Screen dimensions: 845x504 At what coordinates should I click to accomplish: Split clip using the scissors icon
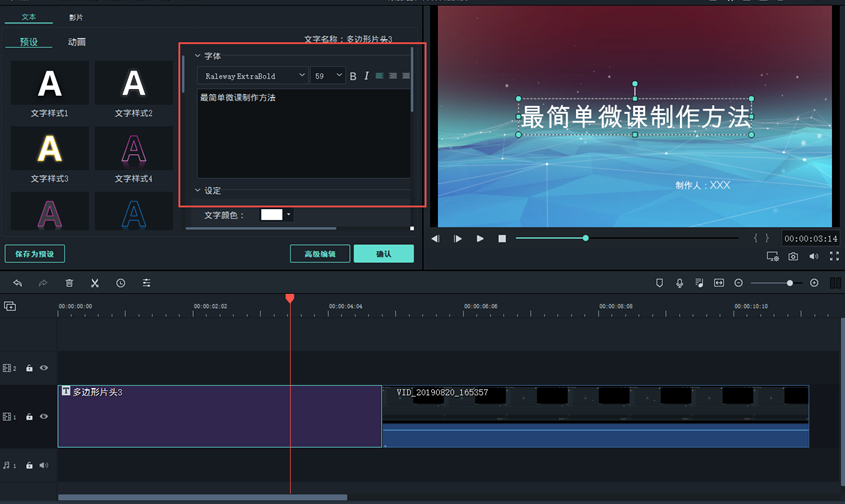(95, 283)
